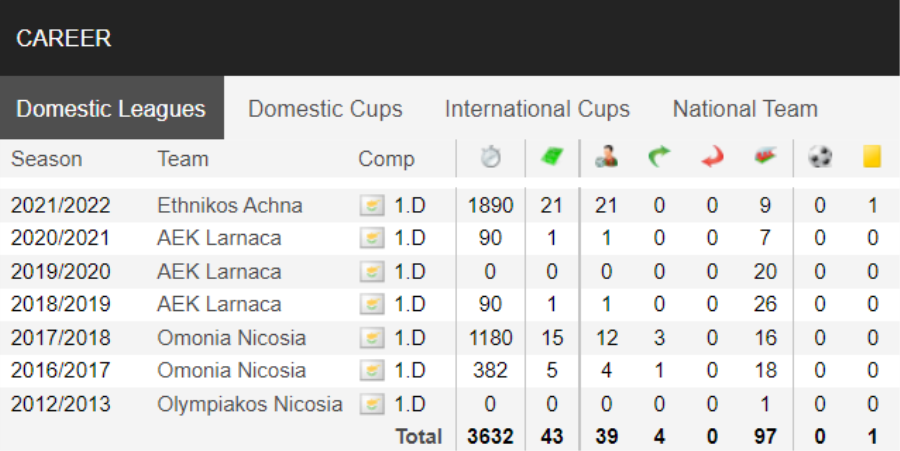Click the starting lineup player column icon
Viewport: 900px width, 451px height.
(x=606, y=157)
